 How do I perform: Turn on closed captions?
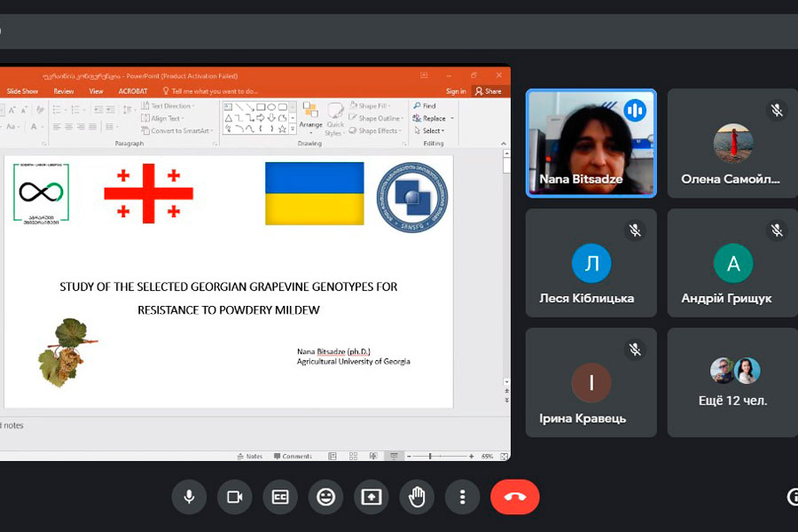[x=280, y=497]
